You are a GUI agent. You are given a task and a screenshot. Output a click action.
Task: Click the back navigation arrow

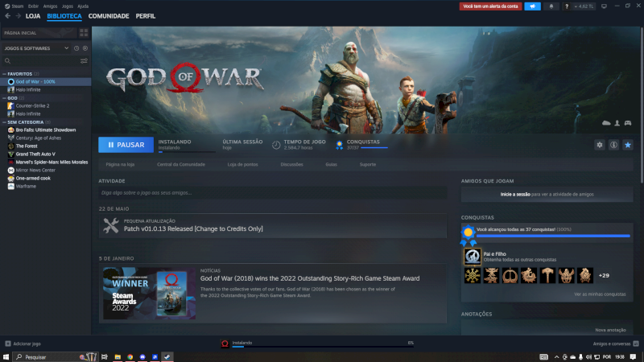click(7, 16)
